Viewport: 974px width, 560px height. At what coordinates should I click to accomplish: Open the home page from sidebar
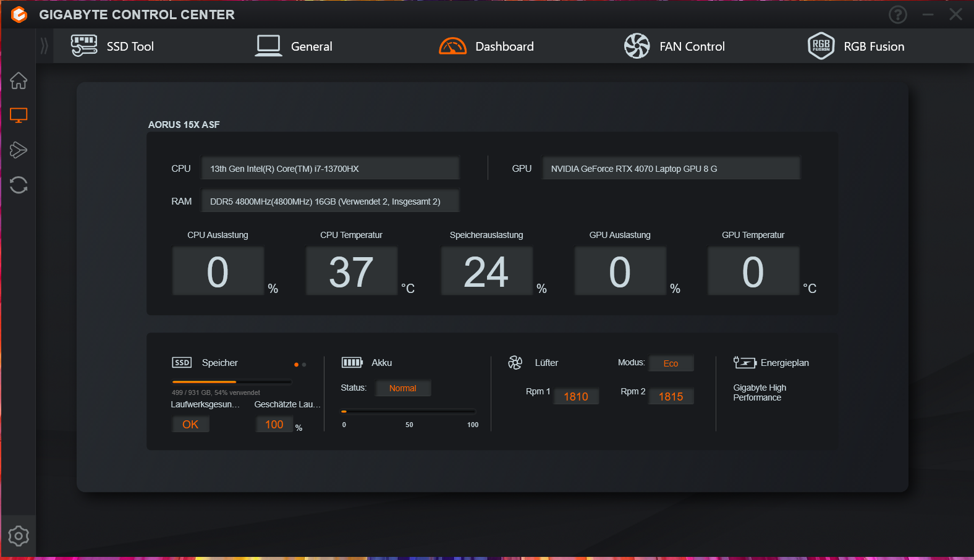pos(19,81)
